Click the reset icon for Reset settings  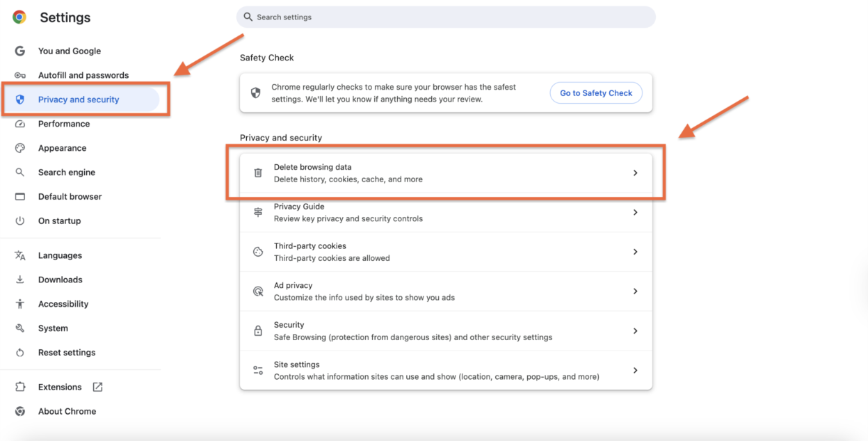[20, 353]
